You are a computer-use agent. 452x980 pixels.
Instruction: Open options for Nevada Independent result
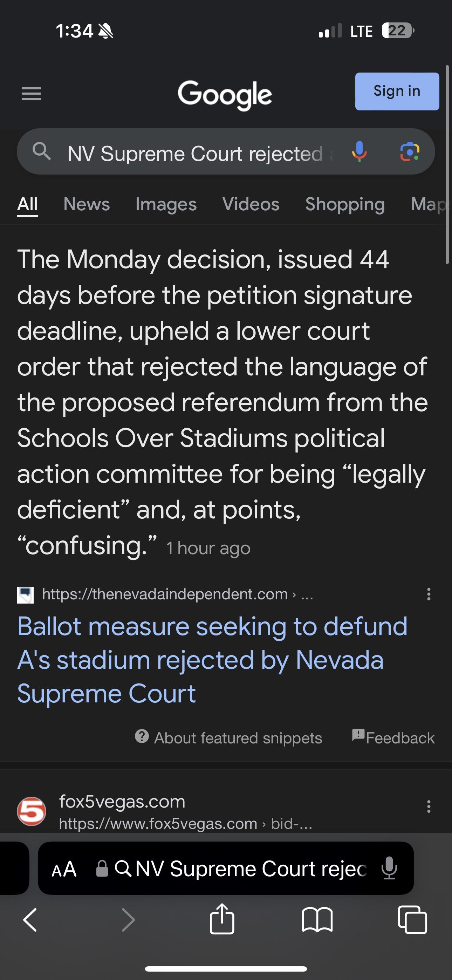(x=429, y=594)
